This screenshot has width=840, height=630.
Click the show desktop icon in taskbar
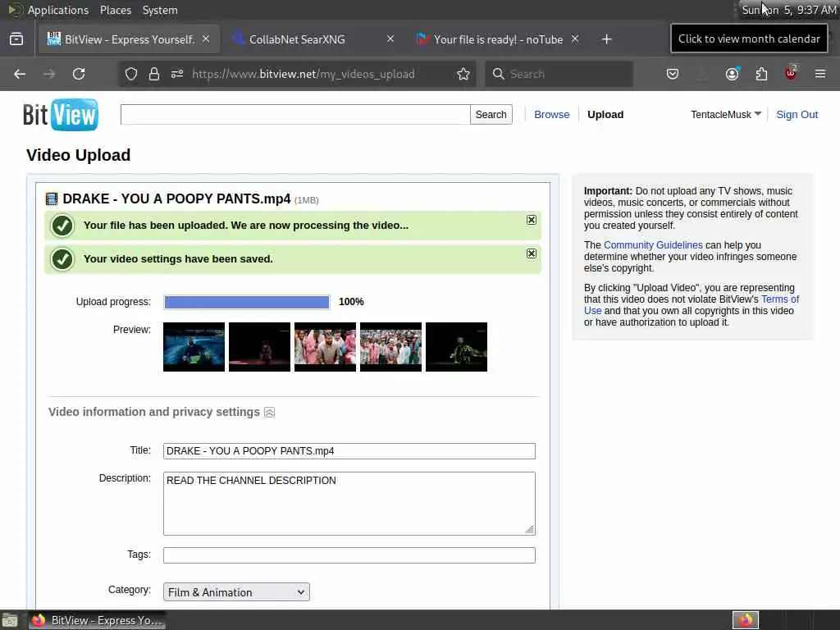(10, 620)
